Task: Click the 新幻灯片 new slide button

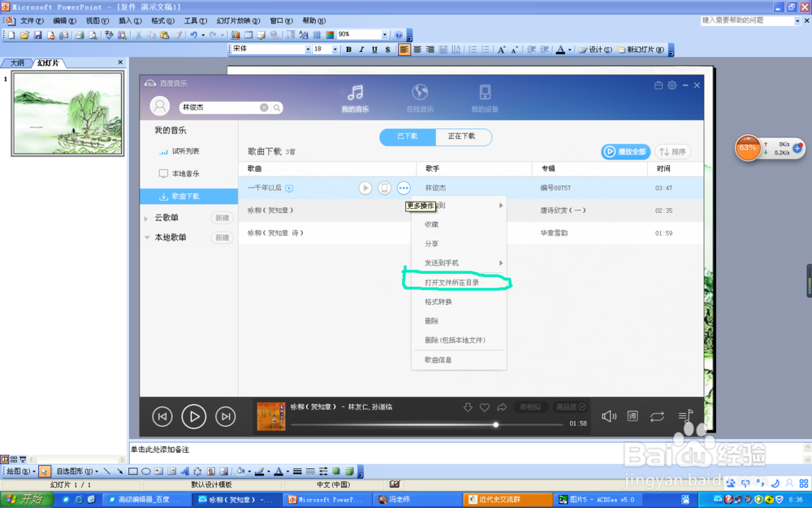Action: (x=641, y=50)
